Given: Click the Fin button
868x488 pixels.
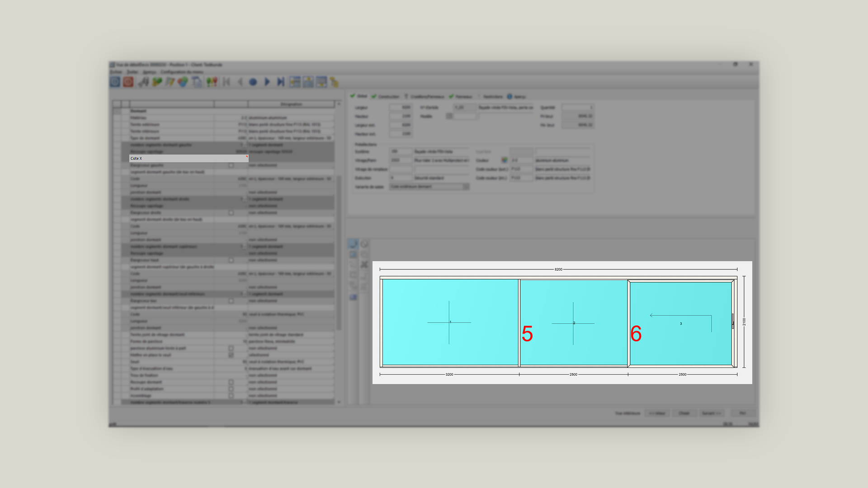Looking at the screenshot, I should (742, 413).
